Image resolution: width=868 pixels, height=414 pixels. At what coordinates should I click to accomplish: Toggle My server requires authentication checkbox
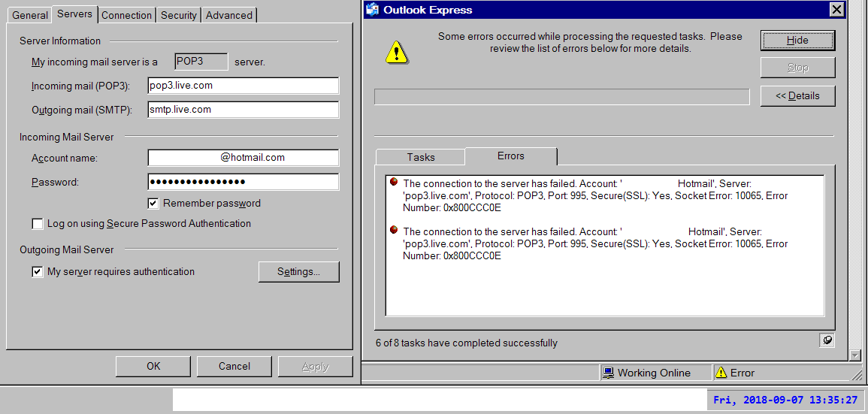pos(38,272)
